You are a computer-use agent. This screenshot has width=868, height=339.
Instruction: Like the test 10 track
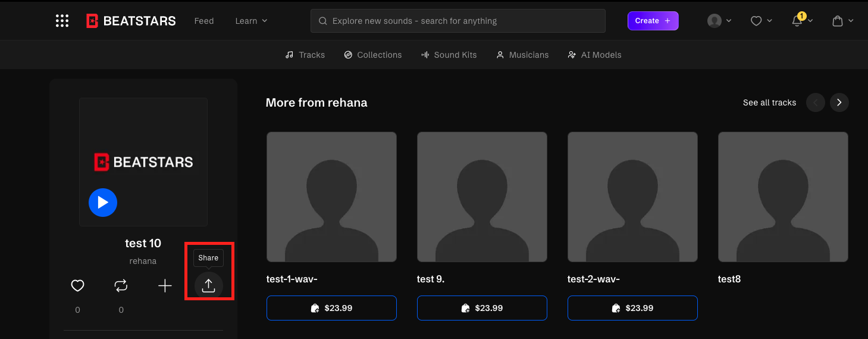[77, 286]
